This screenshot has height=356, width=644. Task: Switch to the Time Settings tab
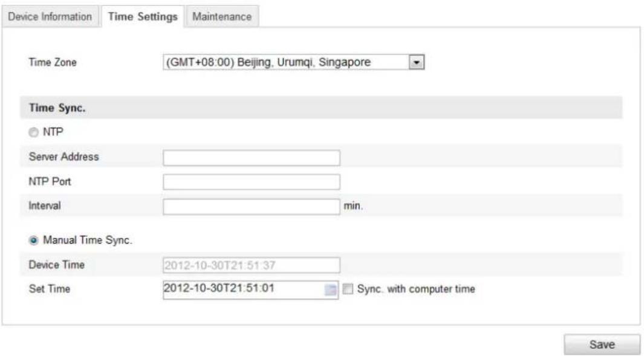pyautogui.click(x=143, y=16)
